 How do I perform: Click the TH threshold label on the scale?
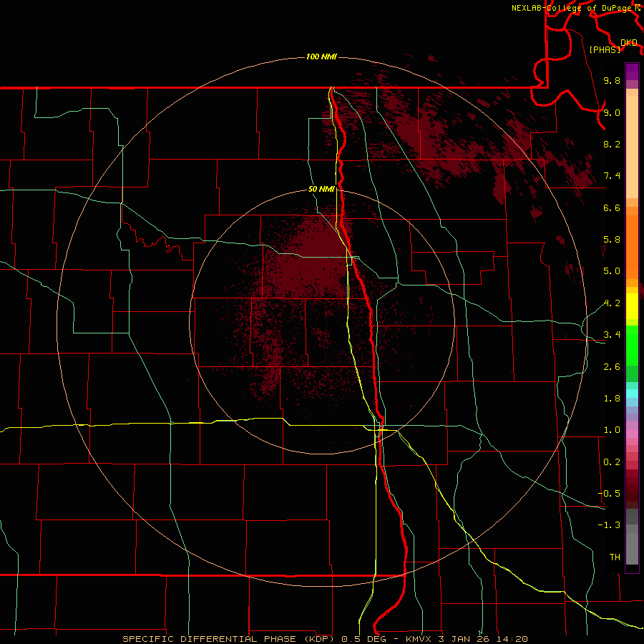615,557
